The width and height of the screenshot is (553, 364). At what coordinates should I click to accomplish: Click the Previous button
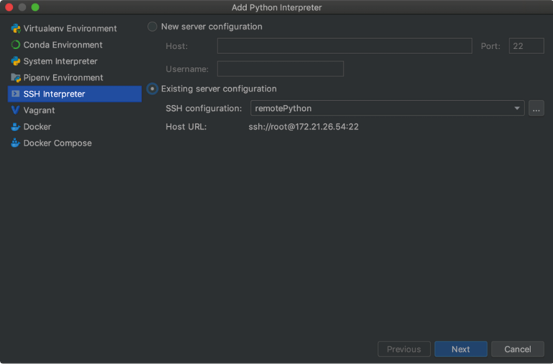404,349
